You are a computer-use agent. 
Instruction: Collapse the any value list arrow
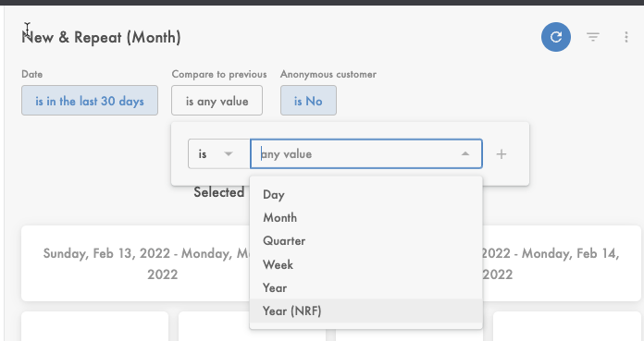(464, 154)
